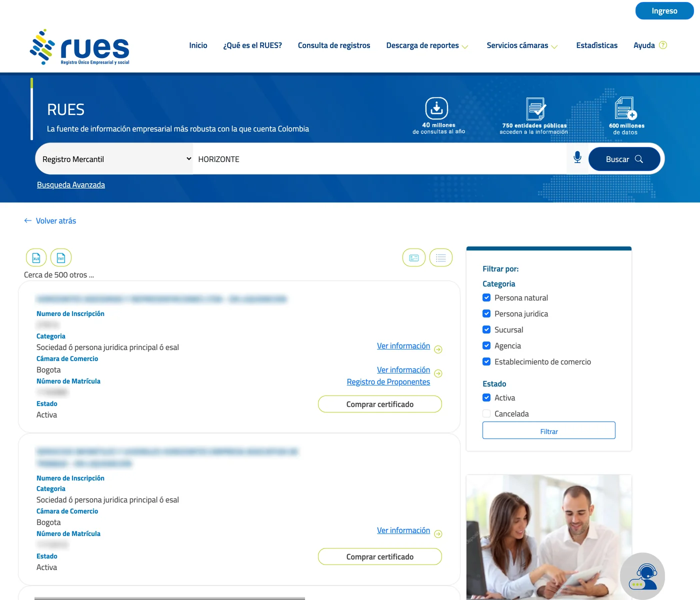Open Consulta de registros
This screenshot has height=600, width=700.
(334, 45)
